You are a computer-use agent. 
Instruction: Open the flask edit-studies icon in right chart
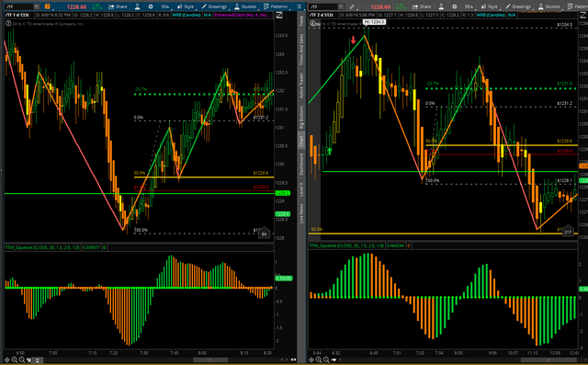click(x=441, y=6)
